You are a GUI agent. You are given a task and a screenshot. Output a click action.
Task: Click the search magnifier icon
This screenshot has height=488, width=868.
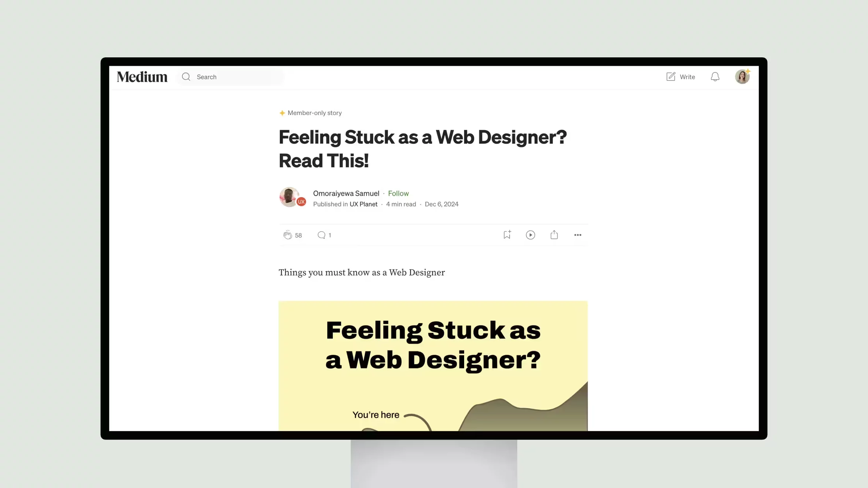pyautogui.click(x=186, y=76)
